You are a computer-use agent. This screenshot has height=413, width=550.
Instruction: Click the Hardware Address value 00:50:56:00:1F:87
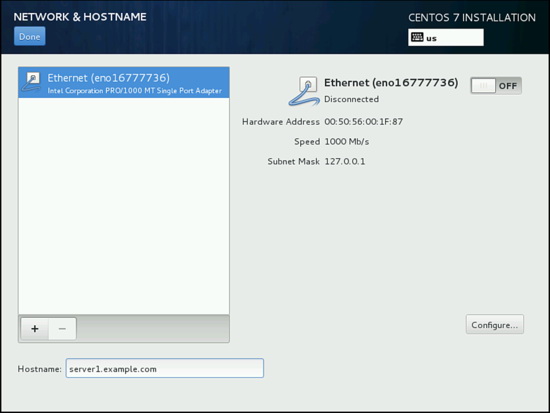click(363, 122)
